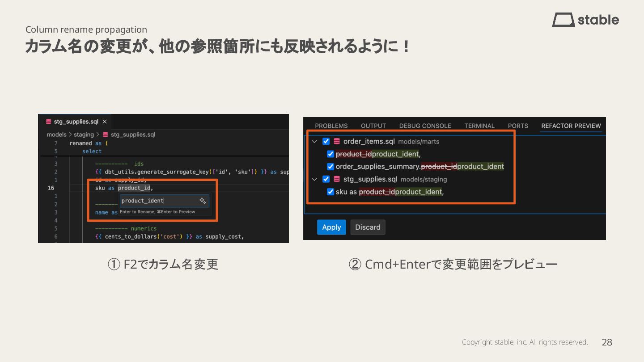This screenshot has height=362, width=644.
Task: Click the 'models/marts' path label
Action: (419, 142)
